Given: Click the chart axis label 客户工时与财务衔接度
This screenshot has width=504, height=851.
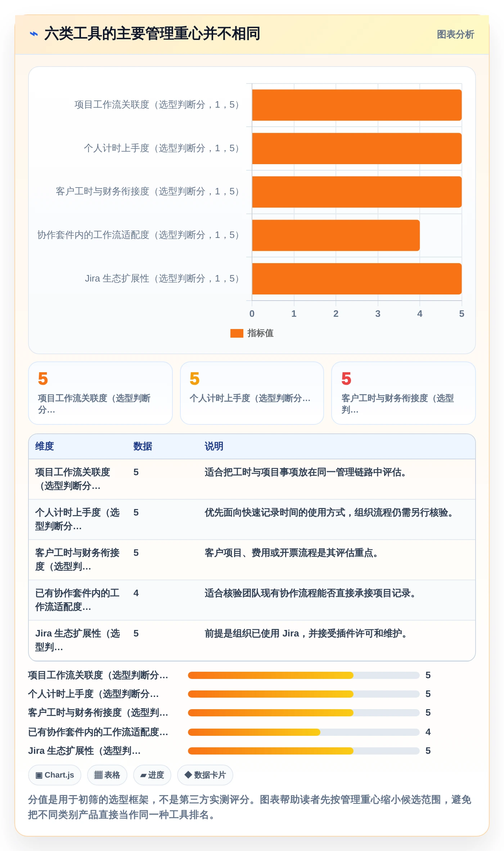Looking at the screenshot, I should [147, 192].
